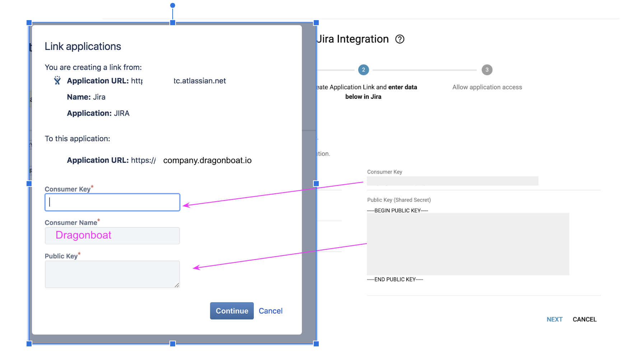Click the company.dragonboat.io application URL text
644x355 pixels.
click(207, 160)
